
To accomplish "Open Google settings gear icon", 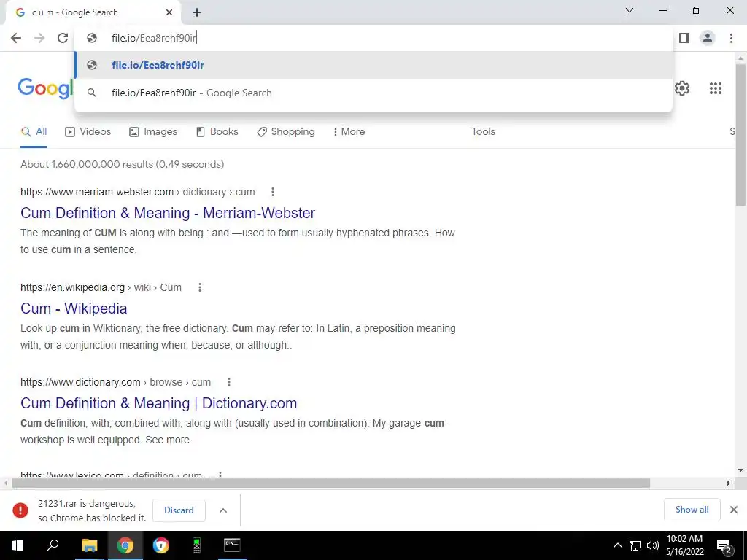I will 682,88.
